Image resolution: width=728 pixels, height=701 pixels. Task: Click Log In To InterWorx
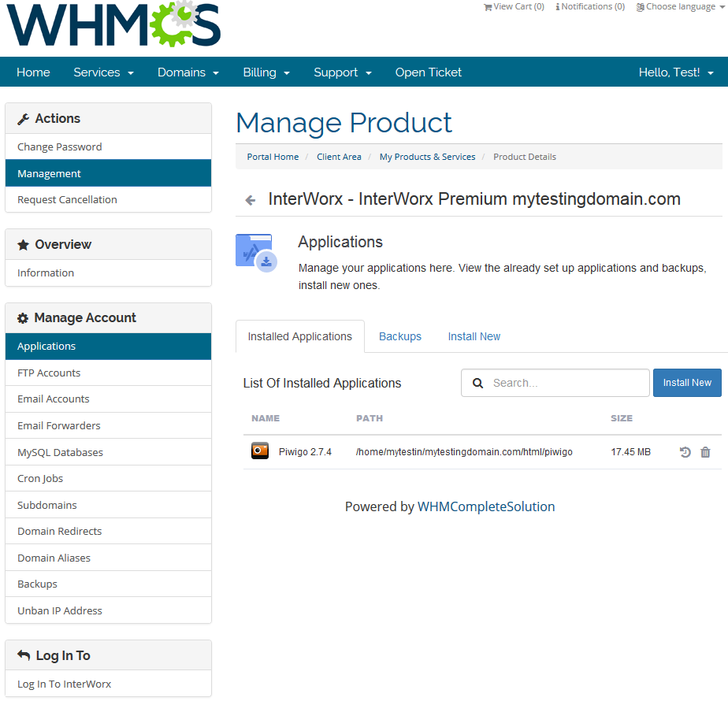(x=108, y=684)
